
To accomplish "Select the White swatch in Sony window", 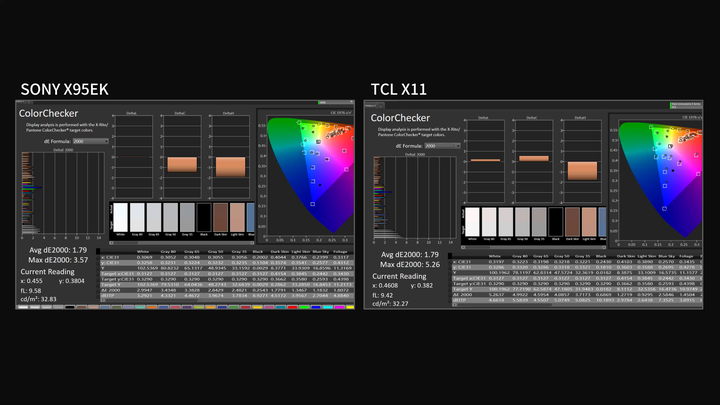I will pyautogui.click(x=120, y=218).
